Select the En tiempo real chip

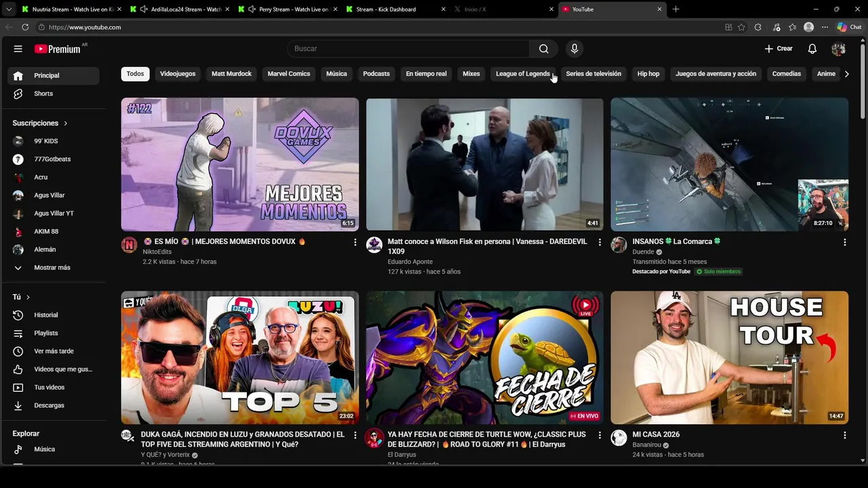(x=426, y=74)
